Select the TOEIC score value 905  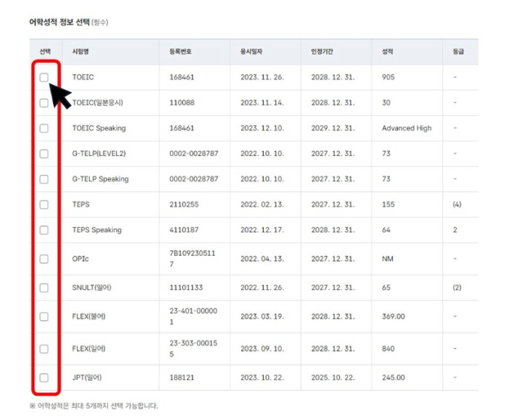pos(388,78)
